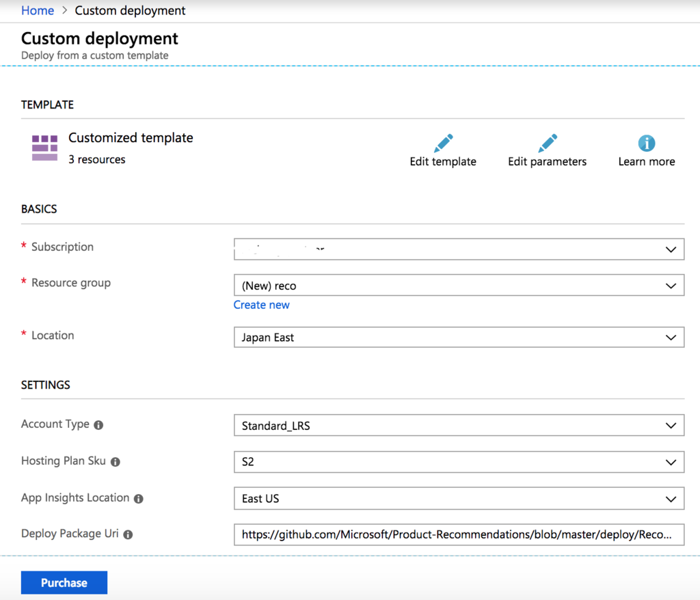The height and width of the screenshot is (600, 700).
Task: Click the 3 resources text
Action: pos(97,159)
